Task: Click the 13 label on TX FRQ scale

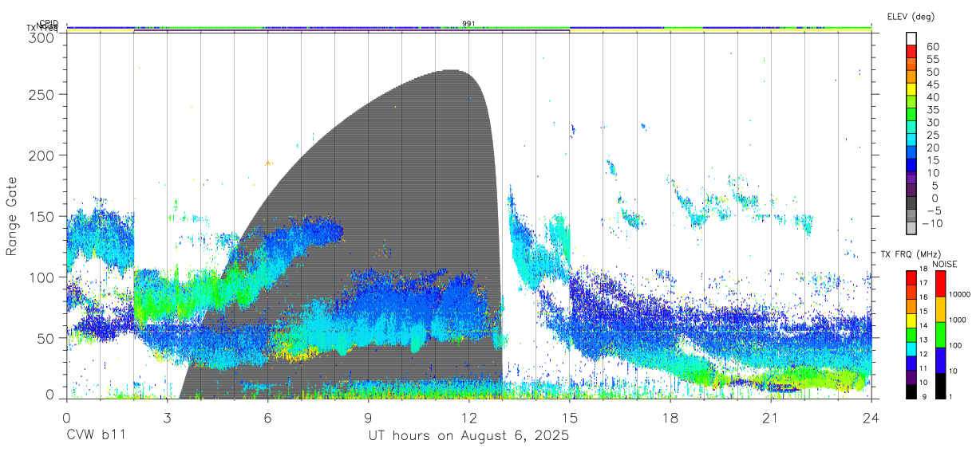Action: 923,340
